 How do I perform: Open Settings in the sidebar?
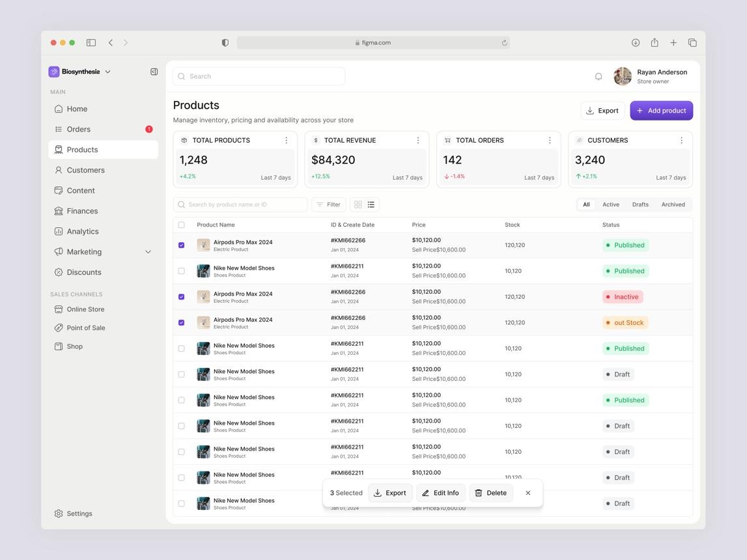pyautogui.click(x=74, y=513)
